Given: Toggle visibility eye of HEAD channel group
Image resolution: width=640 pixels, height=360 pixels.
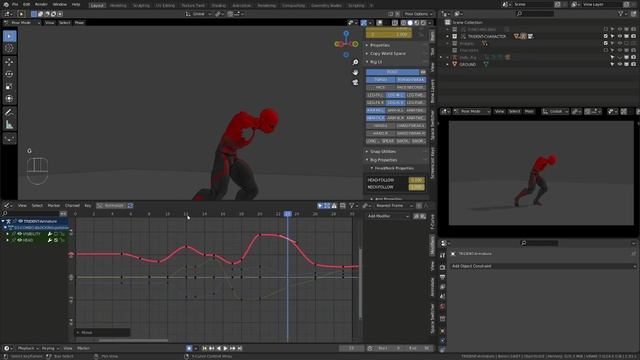Looking at the screenshot, I should (19, 240).
